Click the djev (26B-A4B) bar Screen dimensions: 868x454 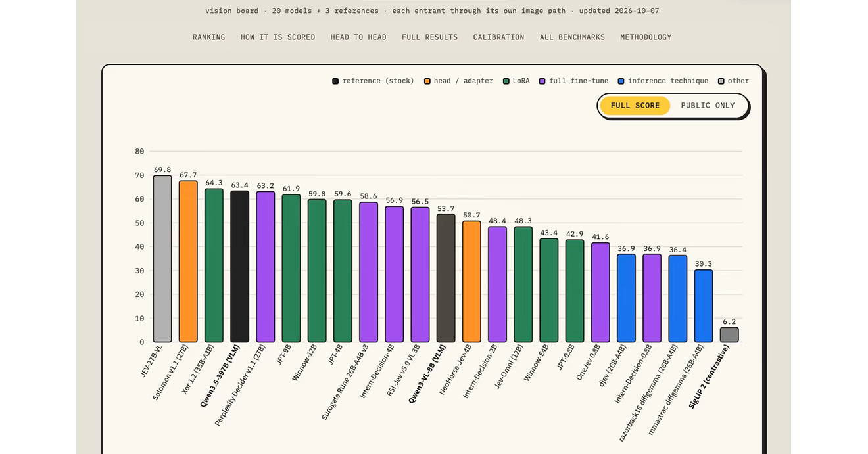(626, 298)
